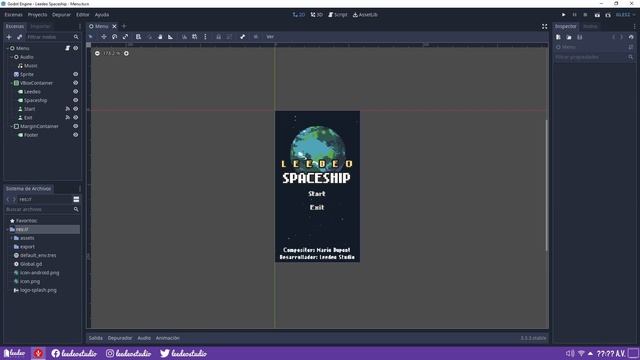This screenshot has width=640, height=360.
Task: Lock the selected node with lock icon
Action: click(218, 37)
